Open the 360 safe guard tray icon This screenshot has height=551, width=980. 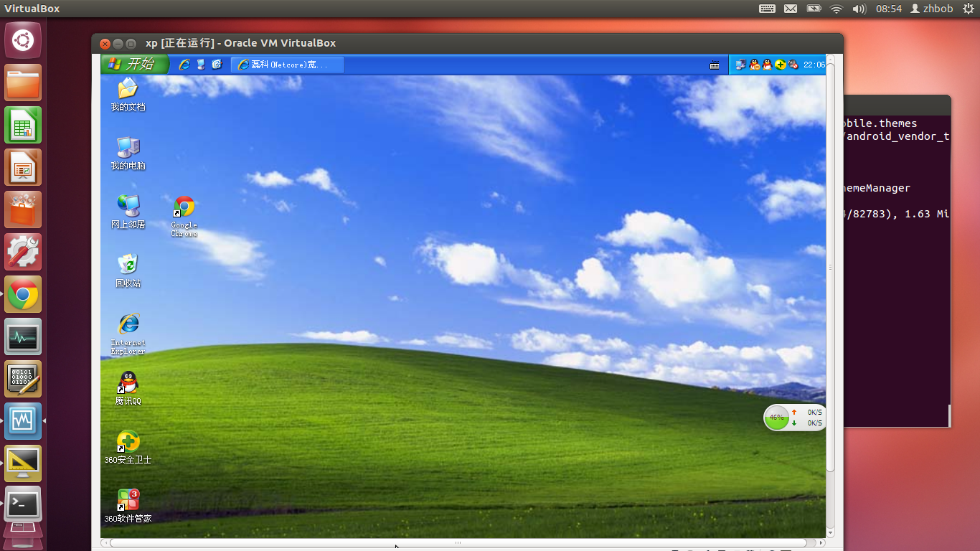(x=780, y=65)
